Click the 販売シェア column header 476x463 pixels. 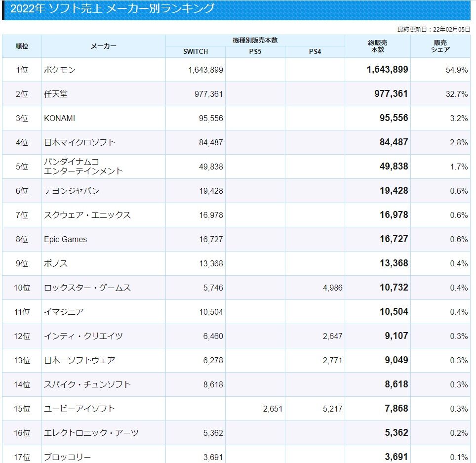[440, 46]
